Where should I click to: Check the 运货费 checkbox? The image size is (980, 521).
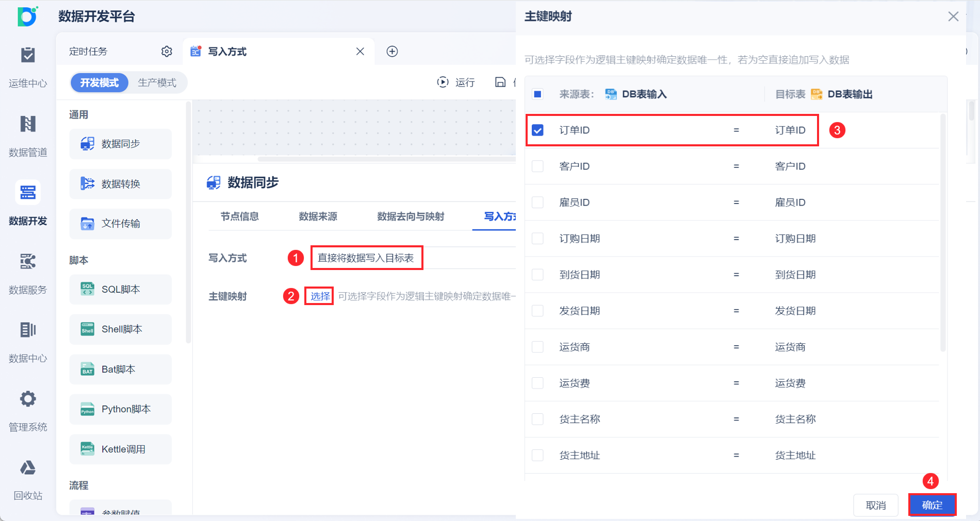click(537, 383)
